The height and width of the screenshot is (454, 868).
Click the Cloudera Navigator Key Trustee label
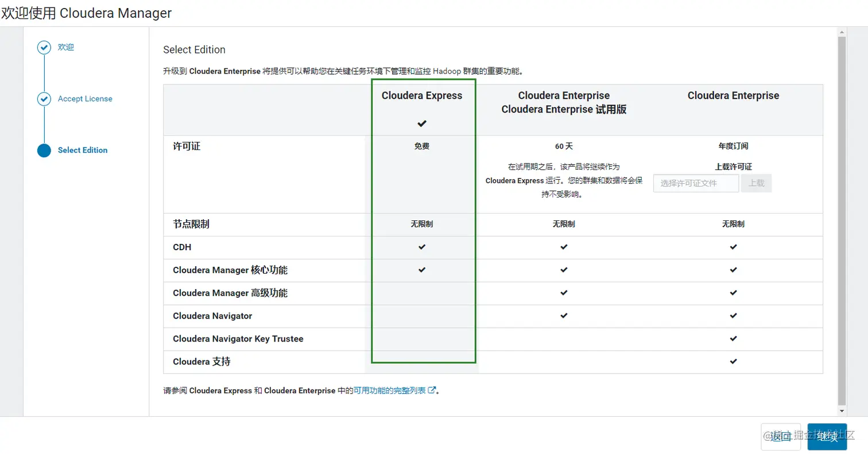click(x=238, y=339)
